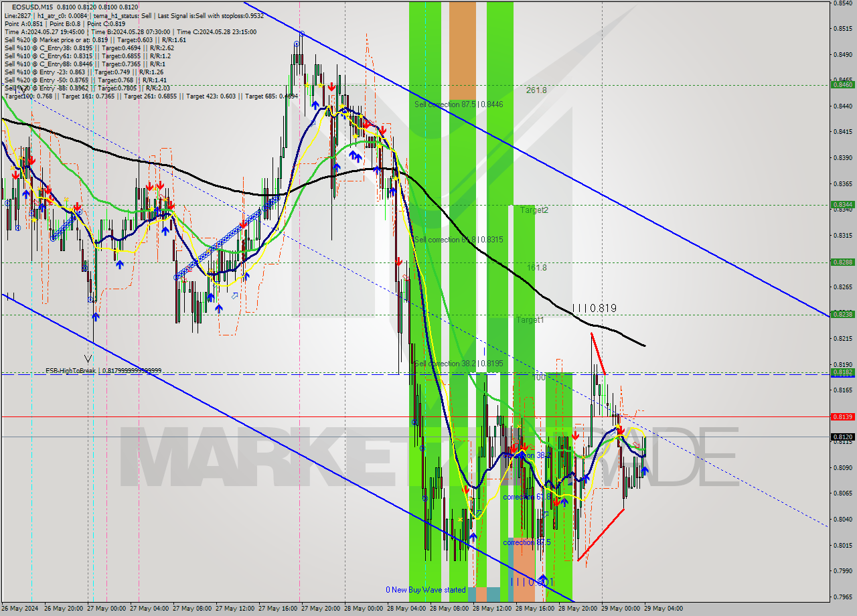Screen dimensions: 857x616
Task: Click the '28 May 16:00' time label
Action: pyautogui.click(x=536, y=609)
